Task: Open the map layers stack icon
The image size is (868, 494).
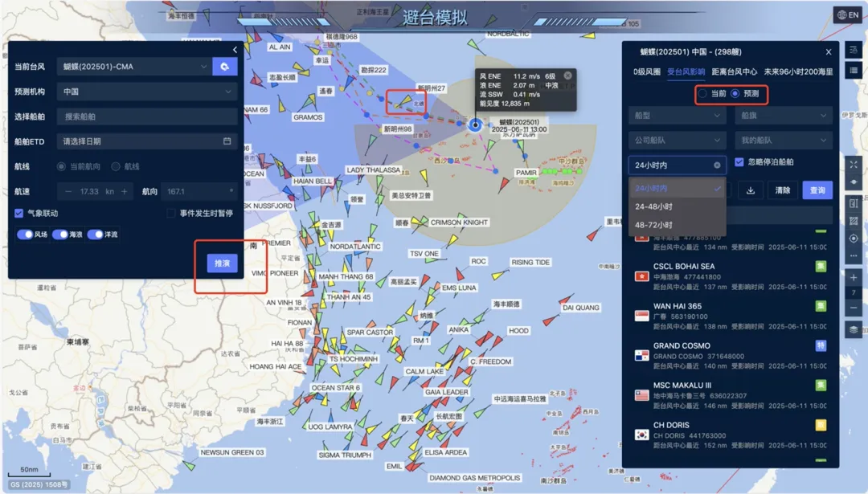Action: (853, 329)
